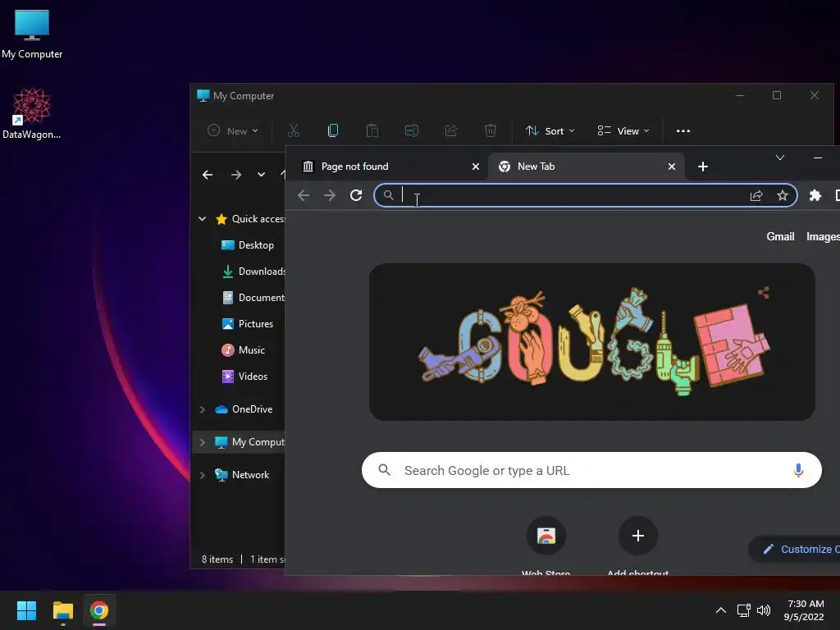
Task: Open recent locations chevron in My Computer window
Action: [x=261, y=175]
